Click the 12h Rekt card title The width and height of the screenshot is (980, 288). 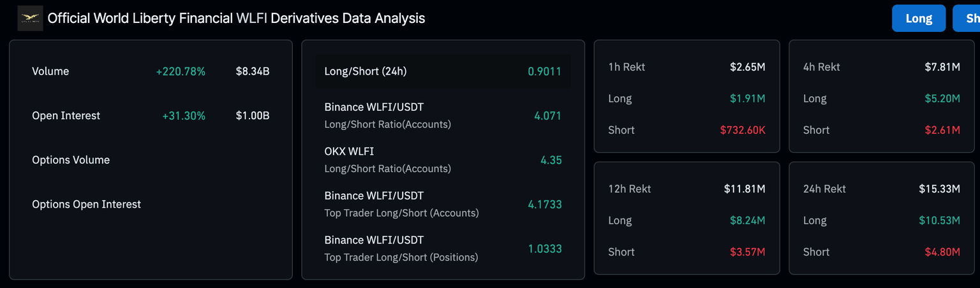click(630, 189)
